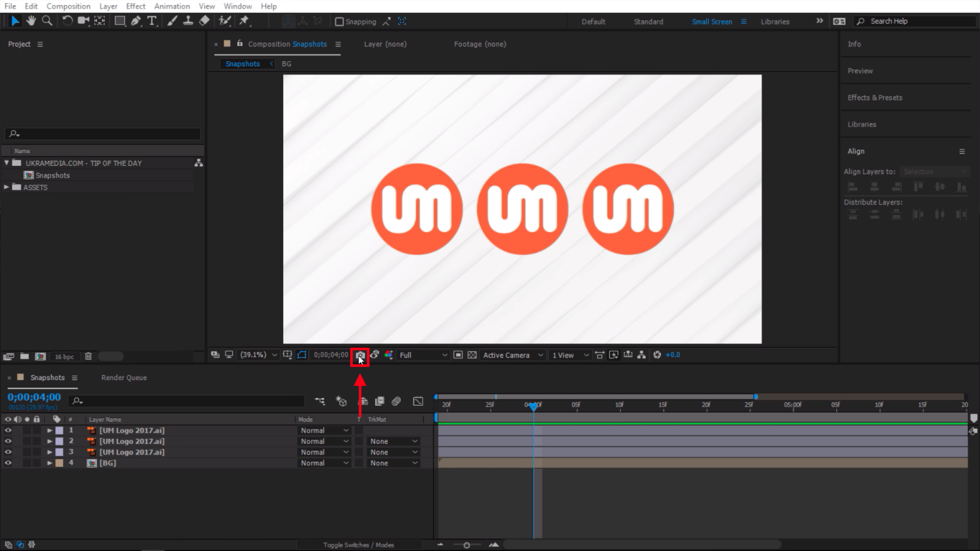This screenshot has width=980, height=551.
Task: Open the Full resolution dropdown
Action: click(423, 355)
